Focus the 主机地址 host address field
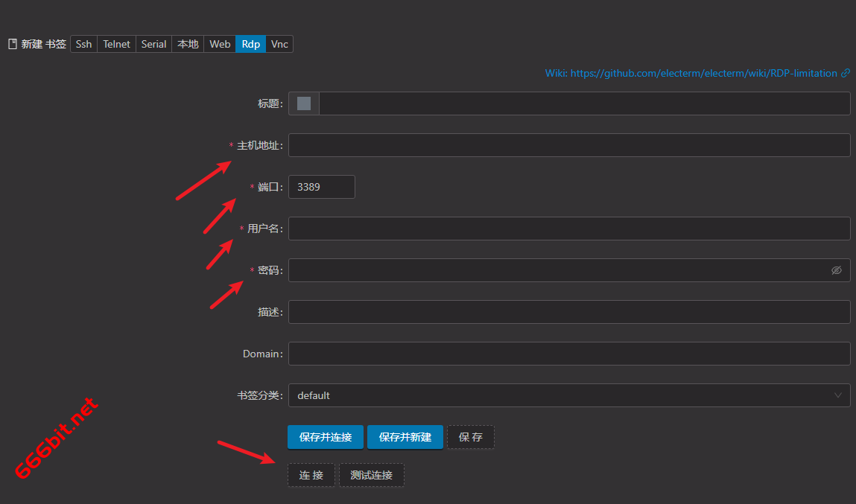856x504 pixels. [x=568, y=145]
